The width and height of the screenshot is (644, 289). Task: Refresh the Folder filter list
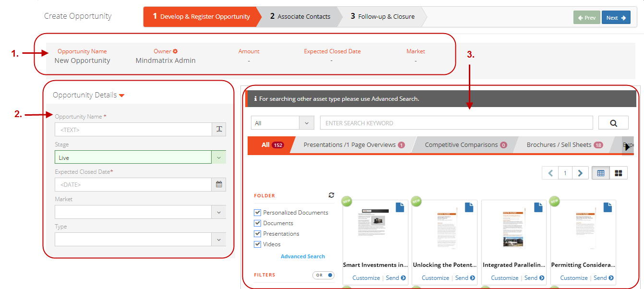coord(331,195)
